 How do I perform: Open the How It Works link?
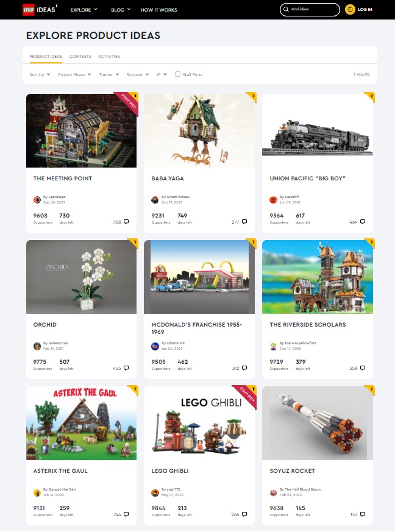point(159,10)
